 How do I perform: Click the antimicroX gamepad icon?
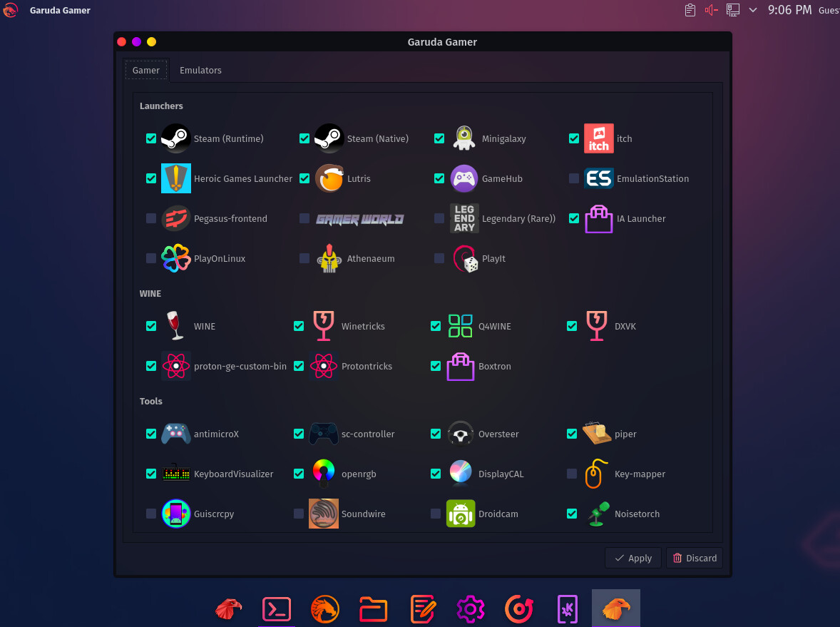(x=175, y=434)
